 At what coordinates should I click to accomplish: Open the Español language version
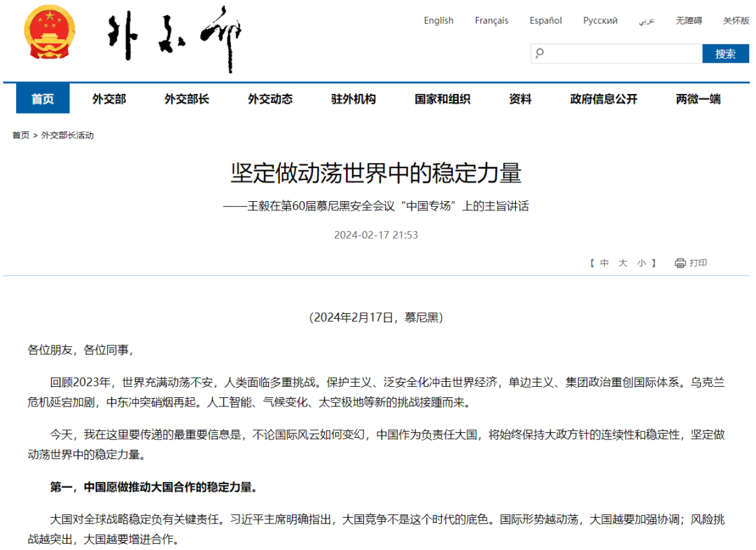click(545, 20)
